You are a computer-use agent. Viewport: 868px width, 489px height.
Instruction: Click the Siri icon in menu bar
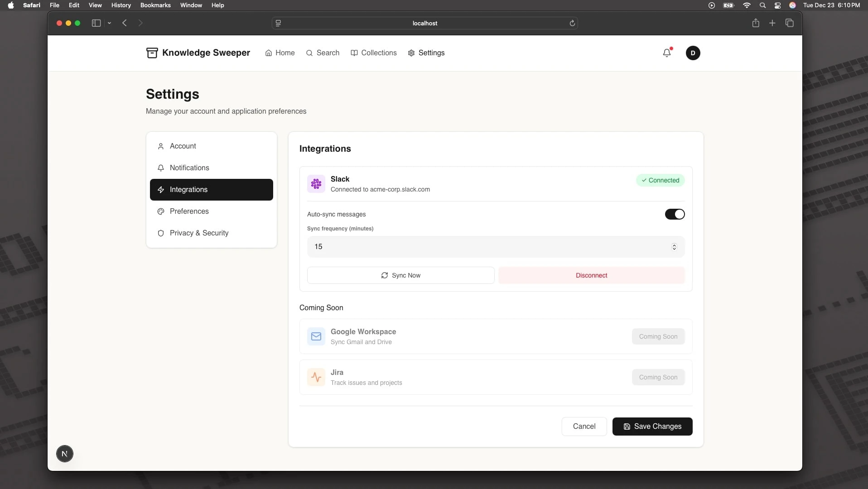792,5
